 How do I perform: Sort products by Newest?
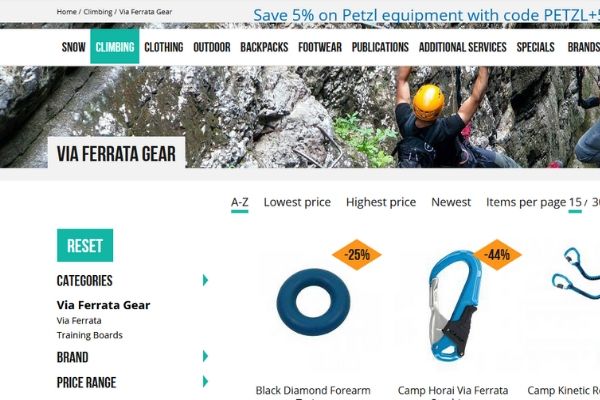[451, 202]
